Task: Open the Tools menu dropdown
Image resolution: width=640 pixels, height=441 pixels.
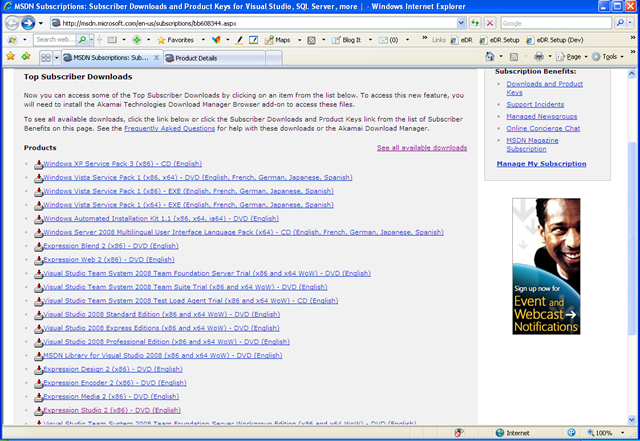Action: click(609, 57)
